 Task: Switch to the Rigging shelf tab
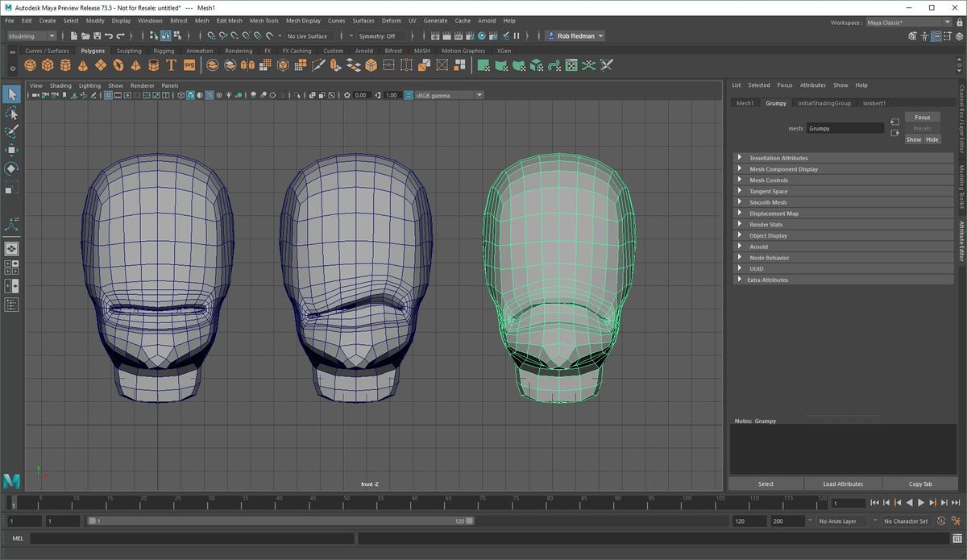coord(164,51)
